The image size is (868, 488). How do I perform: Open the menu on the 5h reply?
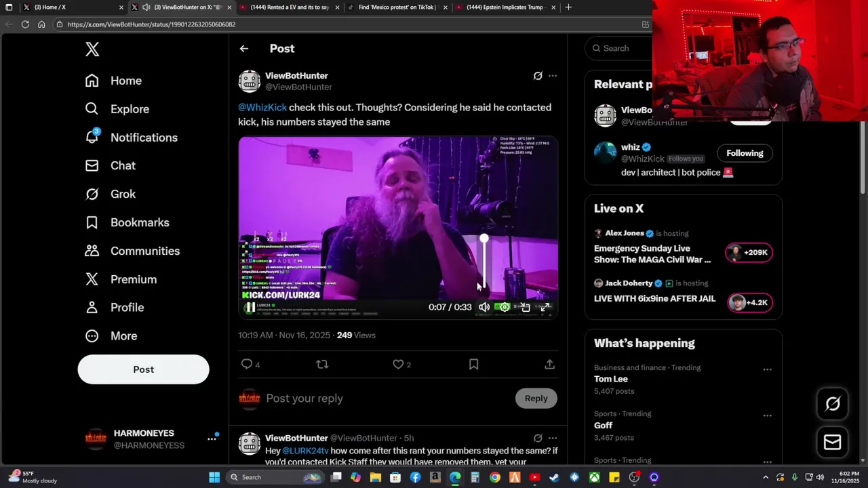(x=553, y=438)
